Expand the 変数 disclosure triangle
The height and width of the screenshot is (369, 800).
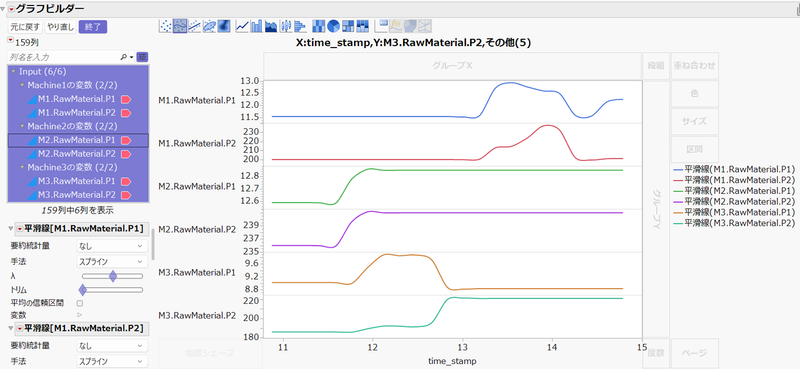[x=80, y=315]
